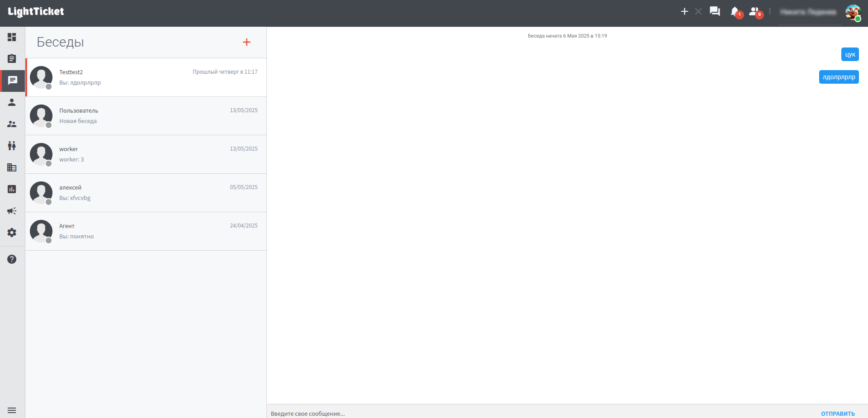Click the avatar of Testtest2
Viewport: 868px width, 418px height.
[41, 77]
